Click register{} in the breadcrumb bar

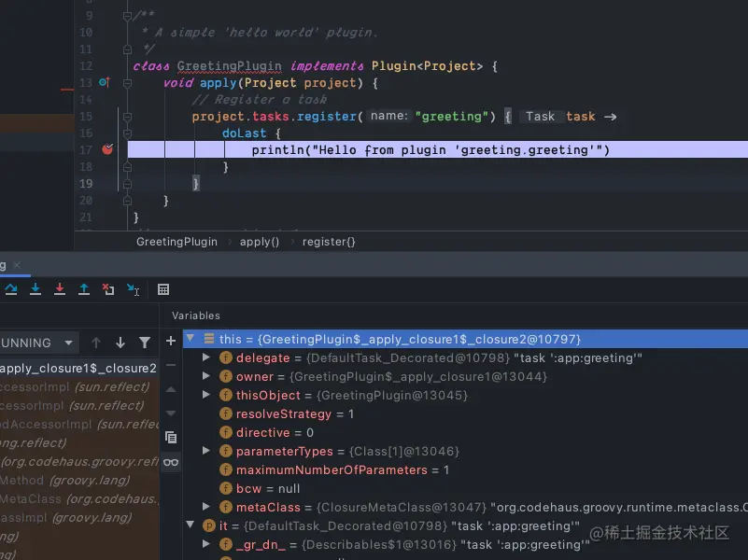329,242
